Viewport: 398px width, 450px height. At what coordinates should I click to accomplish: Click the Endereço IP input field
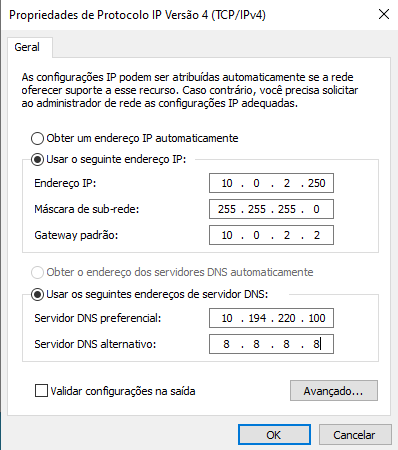271,183
